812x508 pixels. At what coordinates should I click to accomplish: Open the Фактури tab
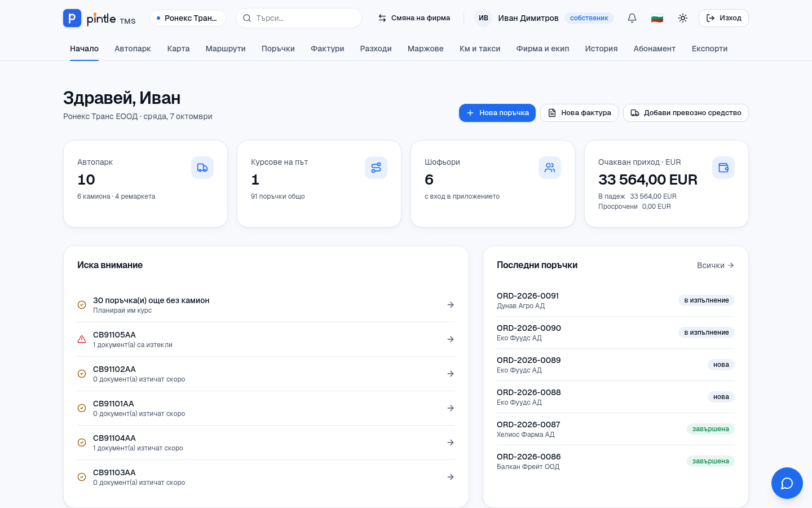tap(328, 49)
